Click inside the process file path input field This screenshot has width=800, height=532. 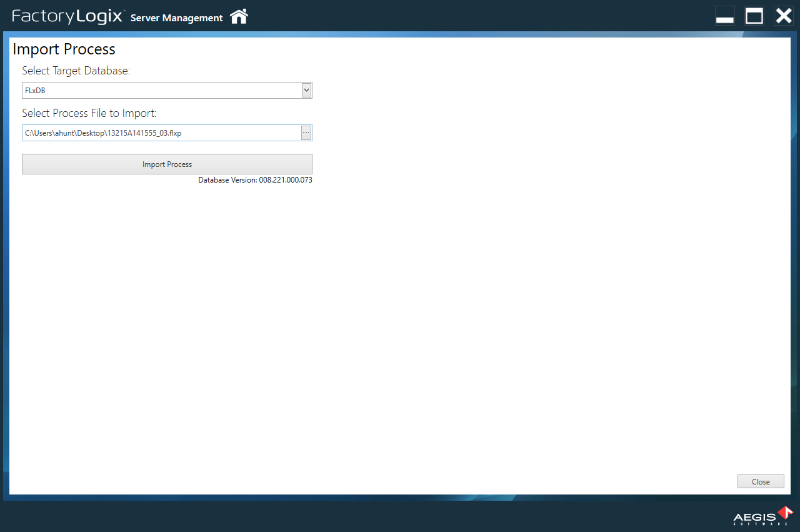tap(156, 133)
